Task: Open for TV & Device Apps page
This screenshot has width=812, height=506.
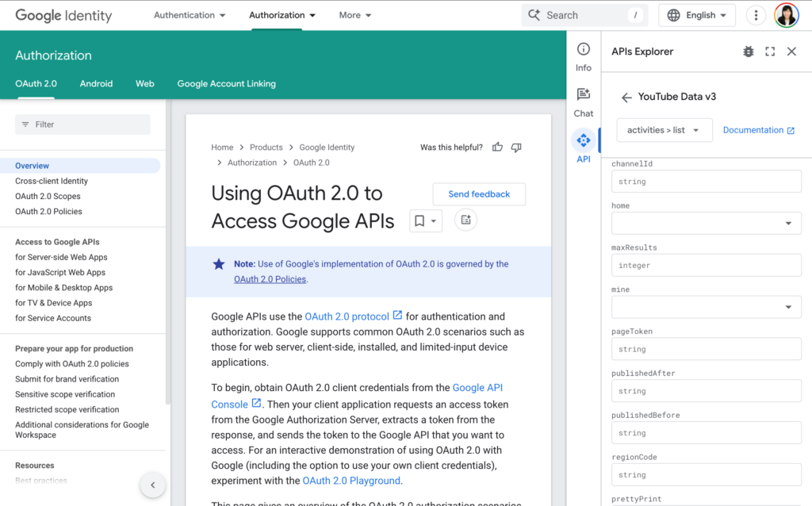Action: coord(53,303)
